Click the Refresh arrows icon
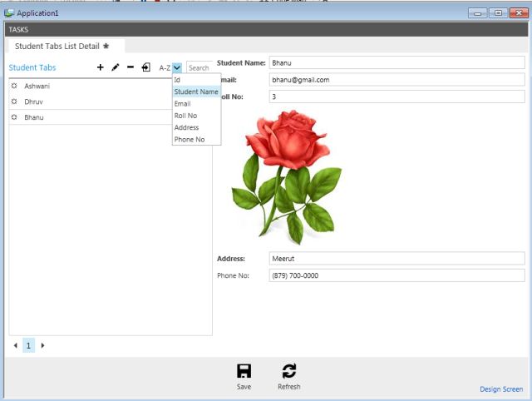 pos(289,372)
